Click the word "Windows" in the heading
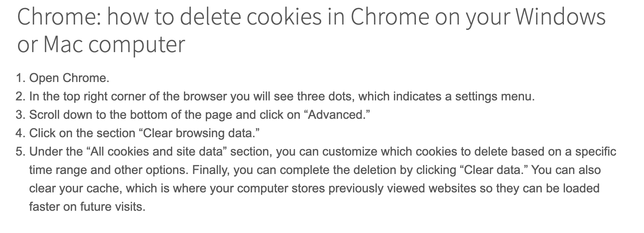 coord(560,18)
